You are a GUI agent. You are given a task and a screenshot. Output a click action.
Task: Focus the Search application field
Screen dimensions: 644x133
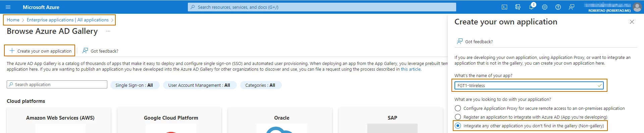[57, 84]
